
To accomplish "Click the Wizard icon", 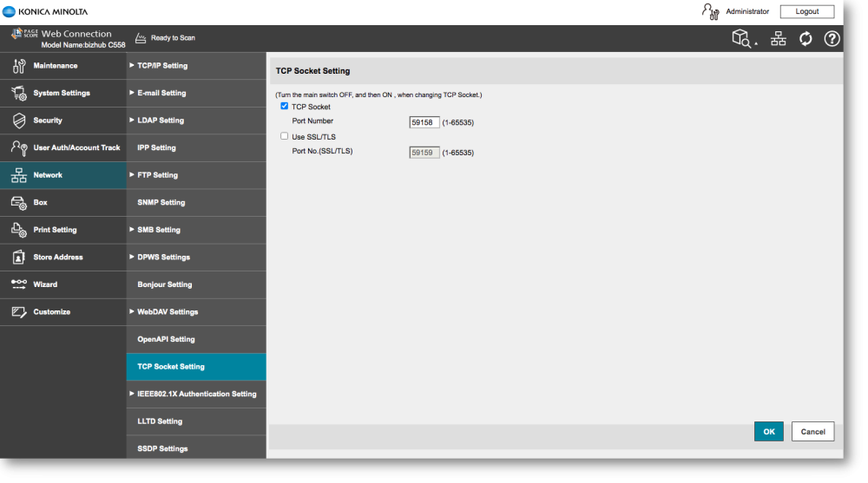I will [x=19, y=284].
